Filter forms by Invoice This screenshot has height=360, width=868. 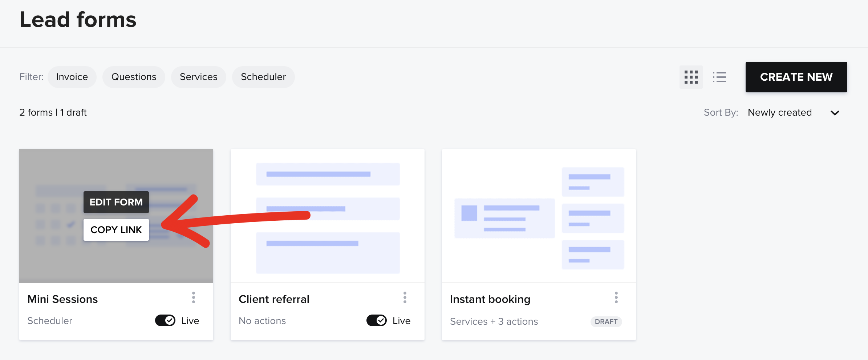tap(72, 77)
